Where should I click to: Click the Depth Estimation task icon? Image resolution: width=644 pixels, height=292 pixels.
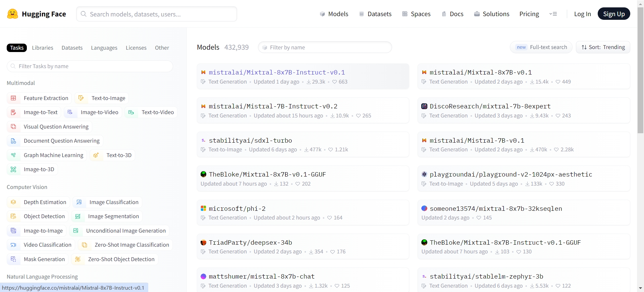tap(13, 202)
